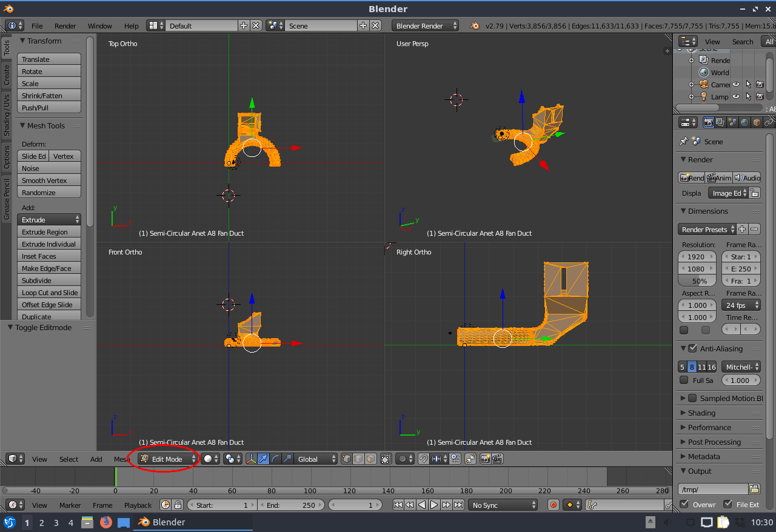Click the resolution percentage 50% slider
The width and height of the screenshot is (776, 532).
coord(697,281)
